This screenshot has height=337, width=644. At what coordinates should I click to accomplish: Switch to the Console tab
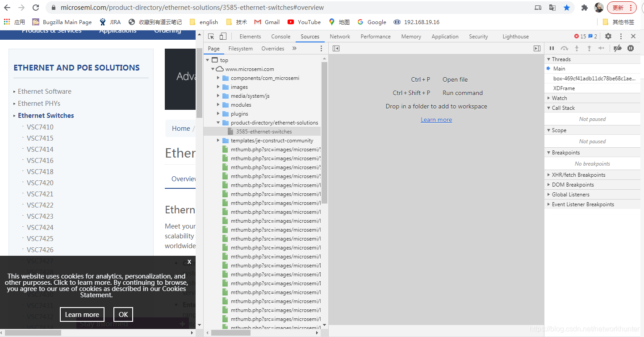pos(281,37)
